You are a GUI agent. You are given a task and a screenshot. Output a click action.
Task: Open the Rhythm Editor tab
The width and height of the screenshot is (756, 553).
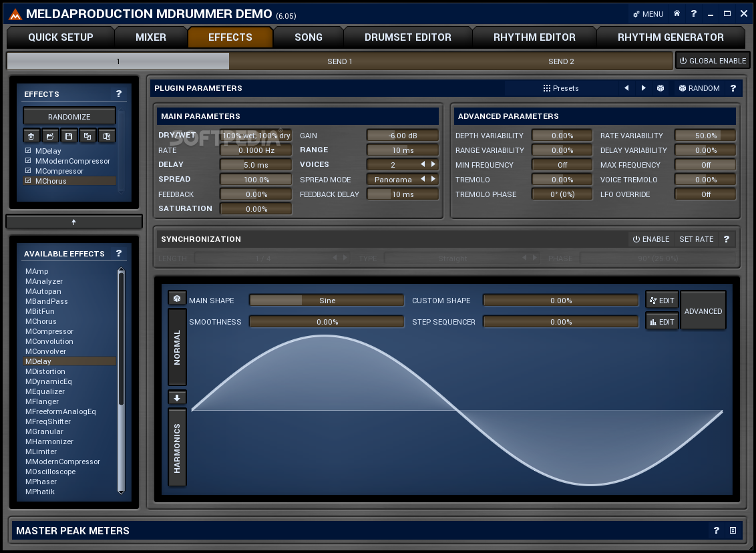coord(534,37)
